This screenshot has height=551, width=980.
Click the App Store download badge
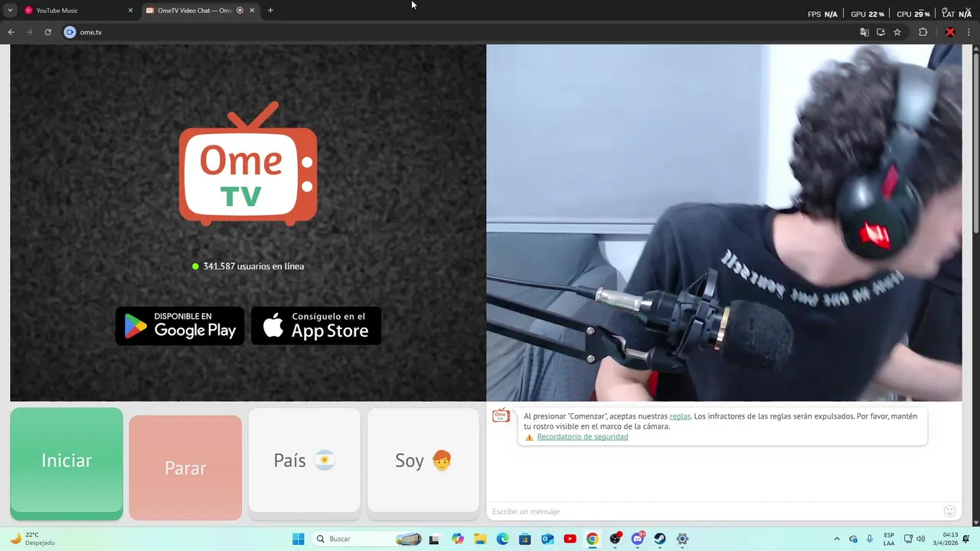coord(316,326)
